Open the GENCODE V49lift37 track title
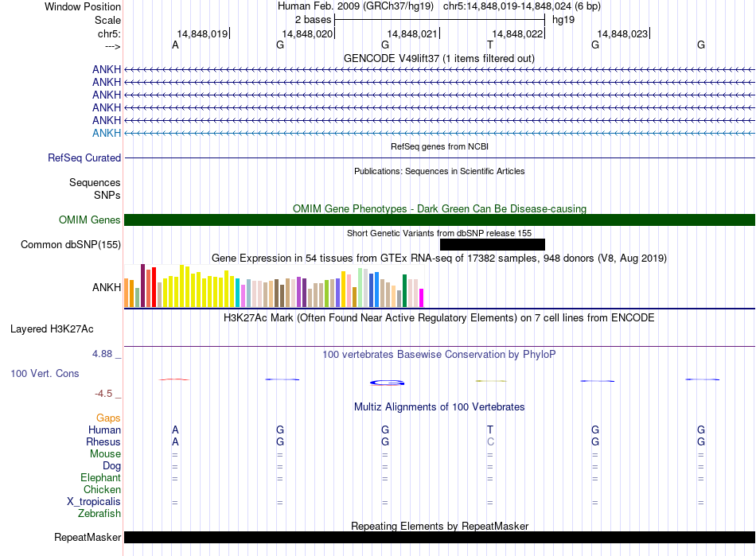756x556 pixels. [439, 58]
